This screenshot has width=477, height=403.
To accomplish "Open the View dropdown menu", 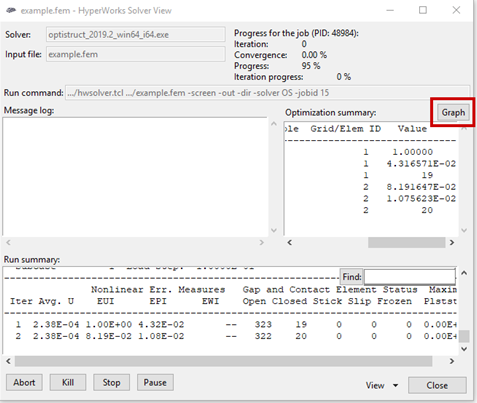I will 382,385.
